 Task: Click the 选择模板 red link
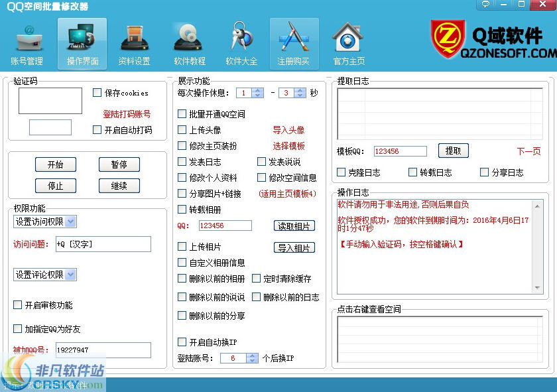(x=288, y=146)
